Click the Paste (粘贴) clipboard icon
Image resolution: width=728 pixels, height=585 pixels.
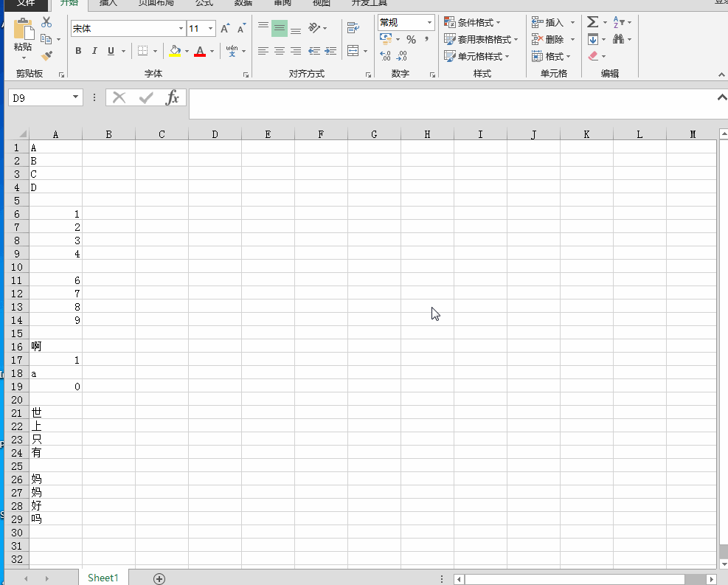coord(23,29)
